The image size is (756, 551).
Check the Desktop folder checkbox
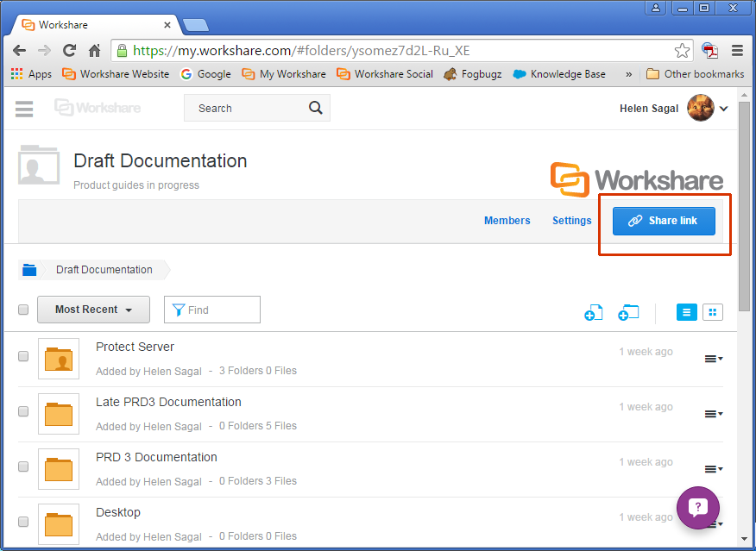point(23,522)
